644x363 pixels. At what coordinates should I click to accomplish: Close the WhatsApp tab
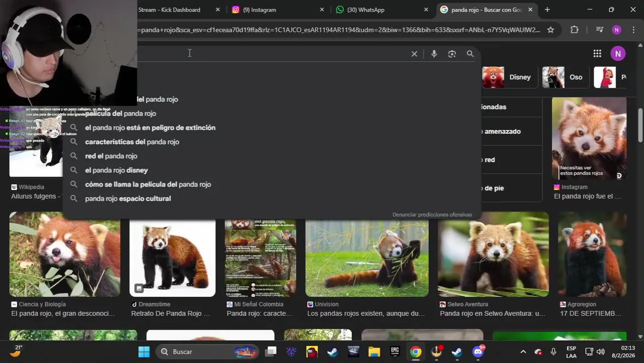point(426,10)
